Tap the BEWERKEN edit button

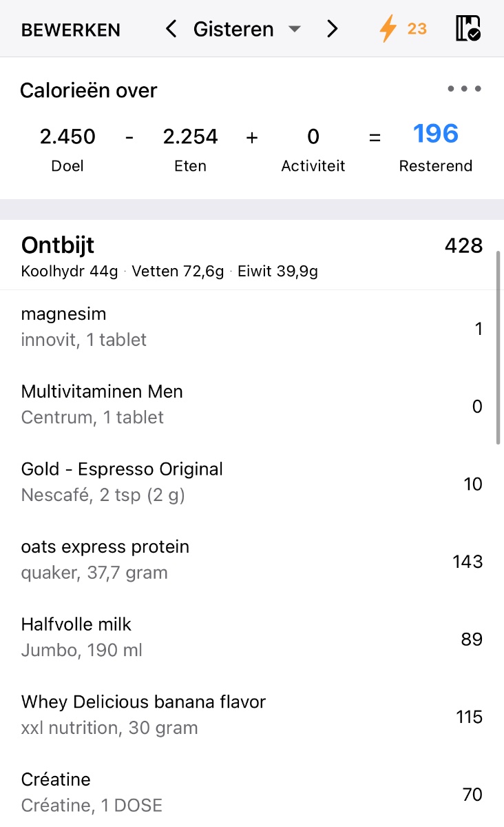point(71,30)
